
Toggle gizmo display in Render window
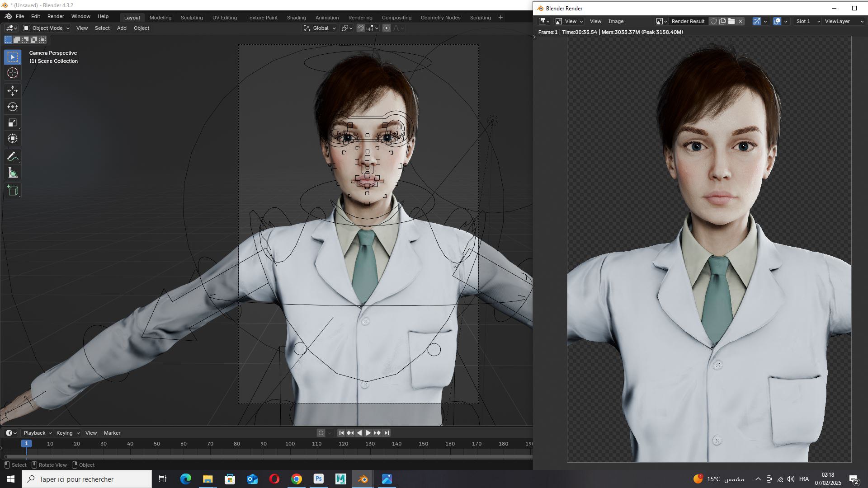tap(756, 21)
